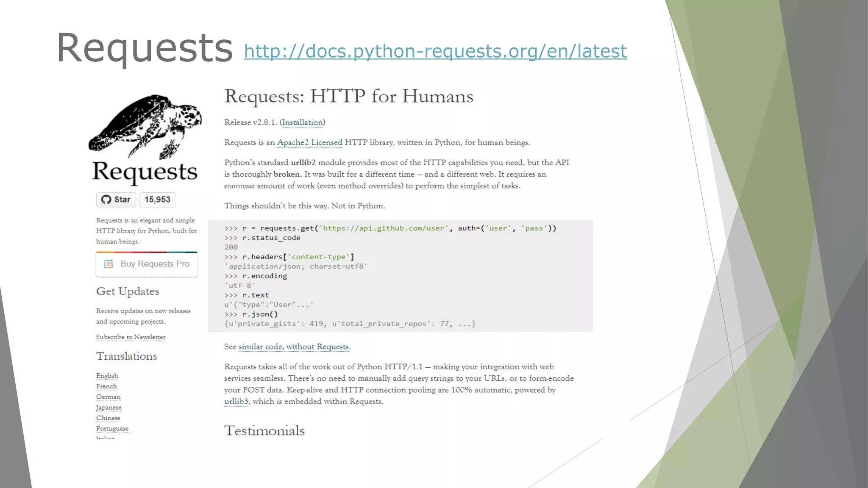Select the Japanese translation
This screenshot has width=868, height=488.
(109, 408)
